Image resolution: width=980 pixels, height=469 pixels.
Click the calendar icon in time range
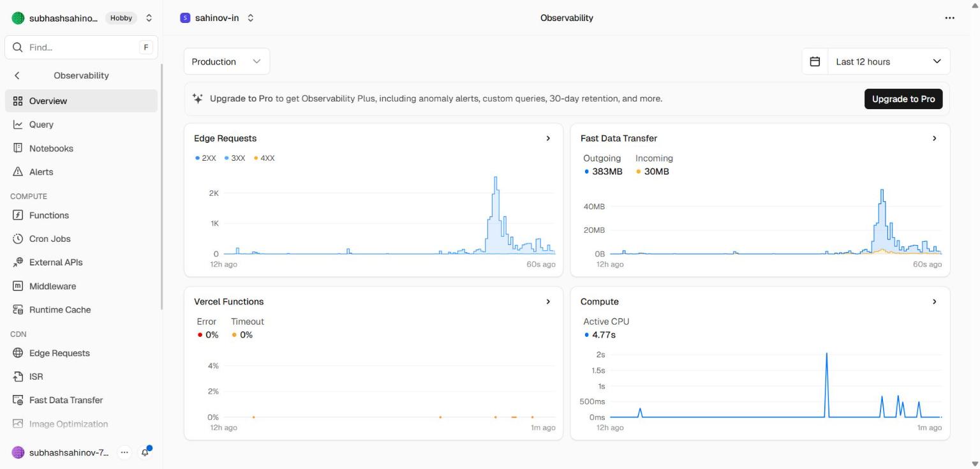tap(815, 62)
